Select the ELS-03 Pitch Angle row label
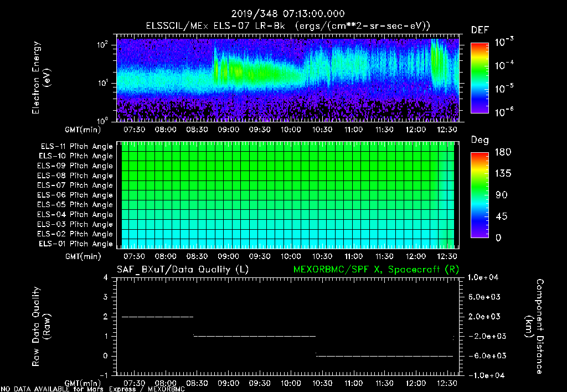The width and height of the screenshot is (567, 392). [x=75, y=225]
